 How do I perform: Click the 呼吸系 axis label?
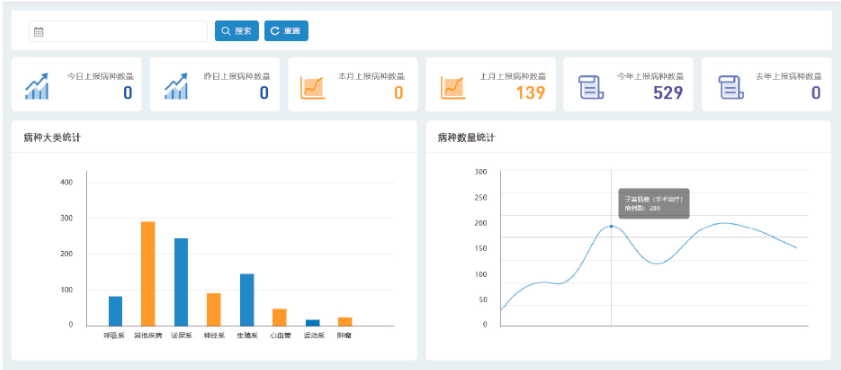click(114, 336)
